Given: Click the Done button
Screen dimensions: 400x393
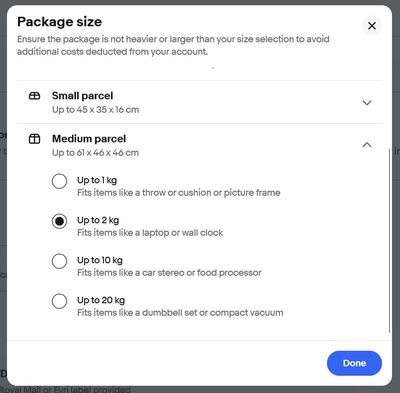Looking at the screenshot, I should click(354, 363).
